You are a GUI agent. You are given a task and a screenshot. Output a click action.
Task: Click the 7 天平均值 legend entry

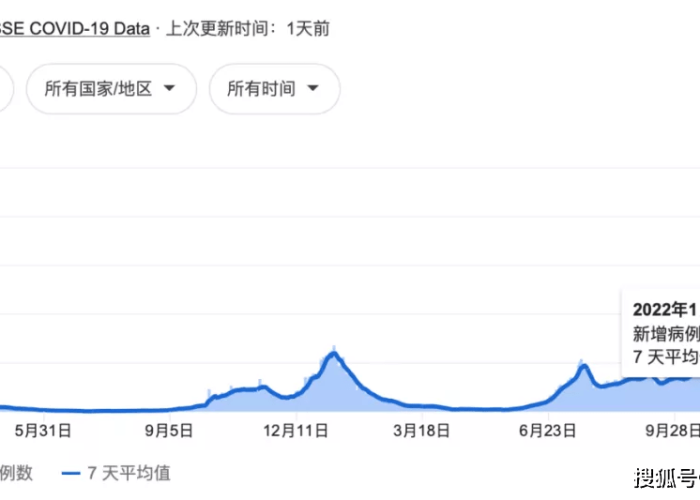[x=116, y=473]
